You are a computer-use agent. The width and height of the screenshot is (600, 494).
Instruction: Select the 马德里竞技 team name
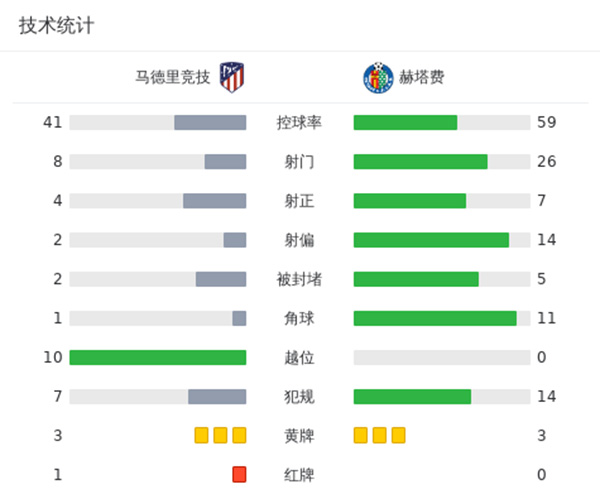(173, 77)
